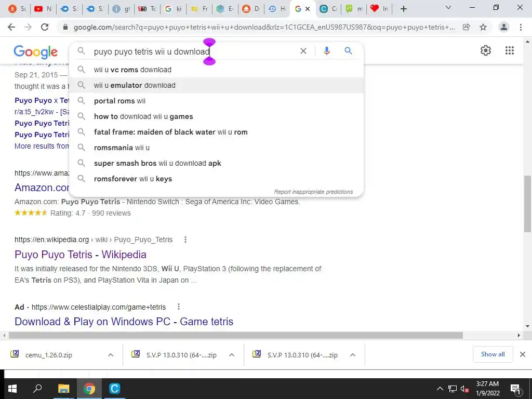Open the share page icon in address bar
The width and height of the screenshot is (532, 399).
pyautogui.click(x=467, y=27)
